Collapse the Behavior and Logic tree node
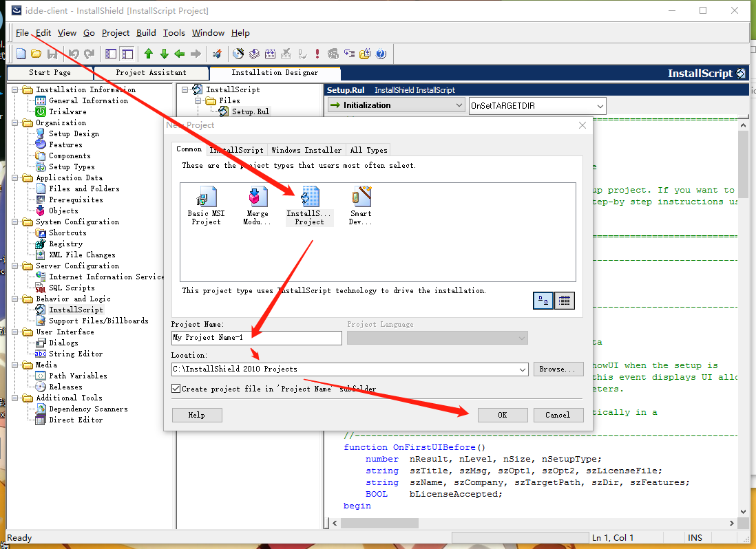756x549 pixels. tap(15, 299)
